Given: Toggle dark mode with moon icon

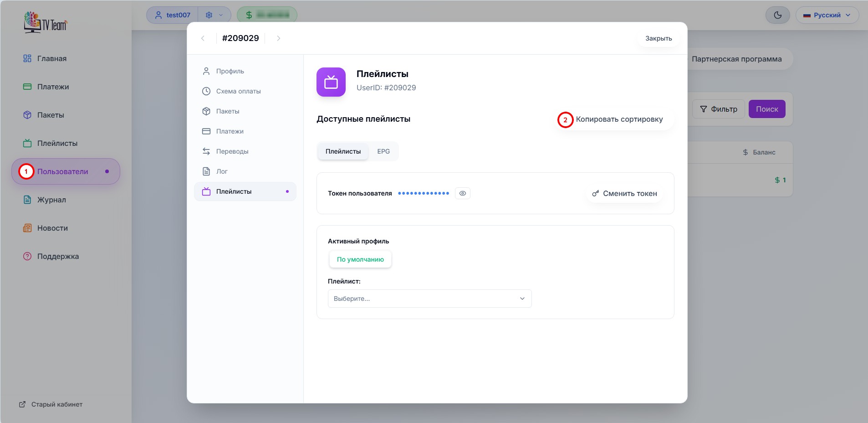Looking at the screenshot, I should pyautogui.click(x=777, y=15).
